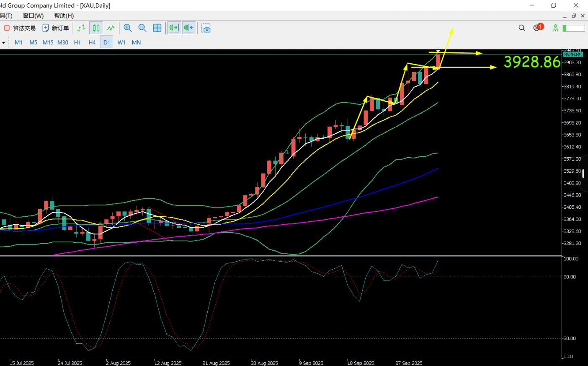Click the 新订单 new order button

[x=56, y=28]
